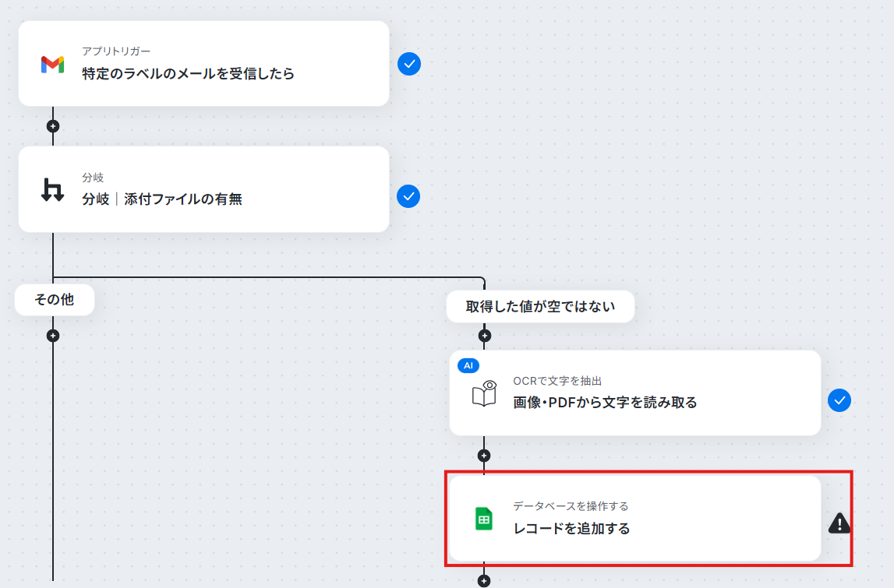This screenshot has height=588, width=894.
Task: Open 分岐 添付ファイルの有無 step
Action: click(x=203, y=189)
